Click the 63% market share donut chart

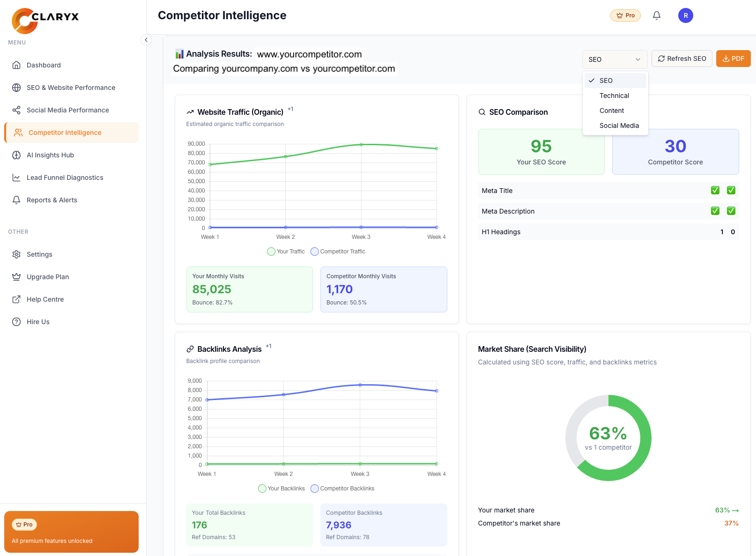[x=608, y=438]
